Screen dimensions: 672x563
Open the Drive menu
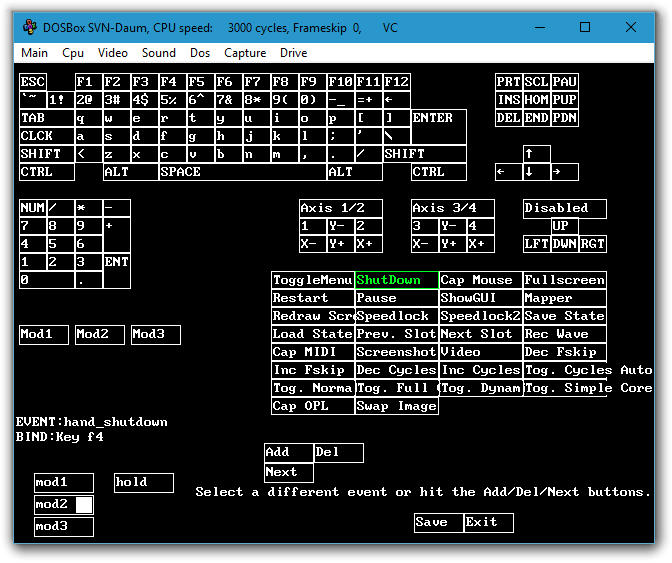tap(293, 53)
